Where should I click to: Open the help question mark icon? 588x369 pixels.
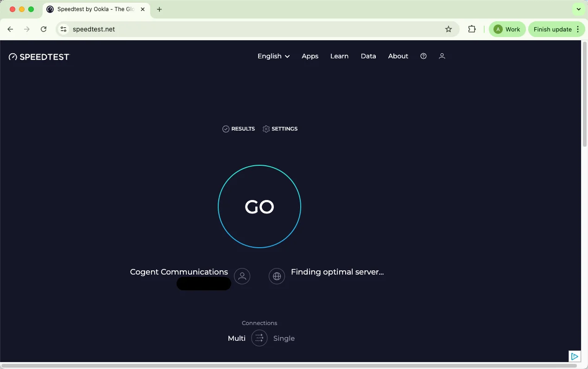coord(423,56)
